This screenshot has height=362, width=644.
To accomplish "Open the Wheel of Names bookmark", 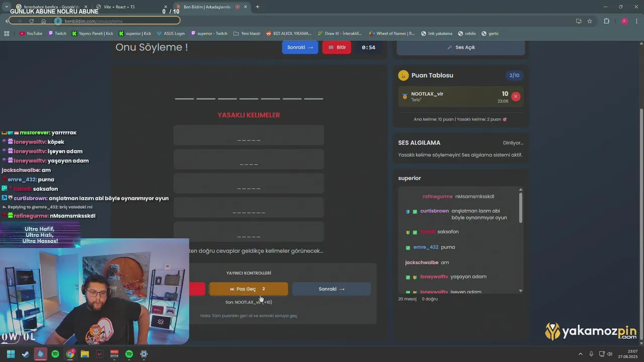I will pos(392,33).
